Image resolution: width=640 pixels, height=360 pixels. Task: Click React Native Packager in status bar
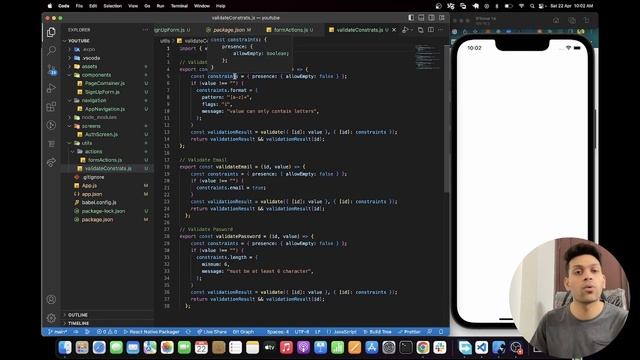pos(151,332)
